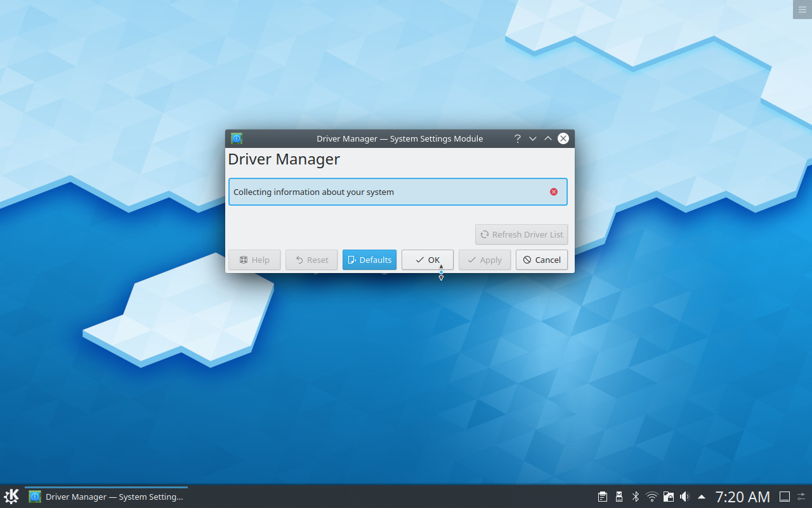This screenshot has width=812, height=508.
Task: Confirm with the OK button
Action: (428, 260)
